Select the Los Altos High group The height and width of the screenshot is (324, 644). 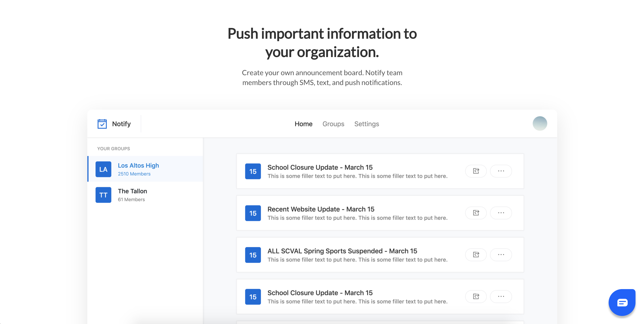pyautogui.click(x=138, y=166)
